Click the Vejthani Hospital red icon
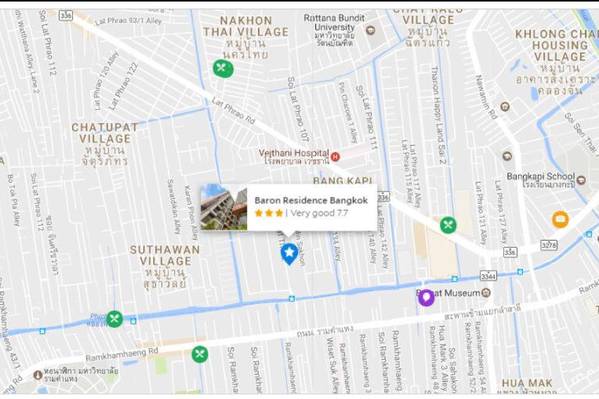599x399 pixels. pos(335,156)
